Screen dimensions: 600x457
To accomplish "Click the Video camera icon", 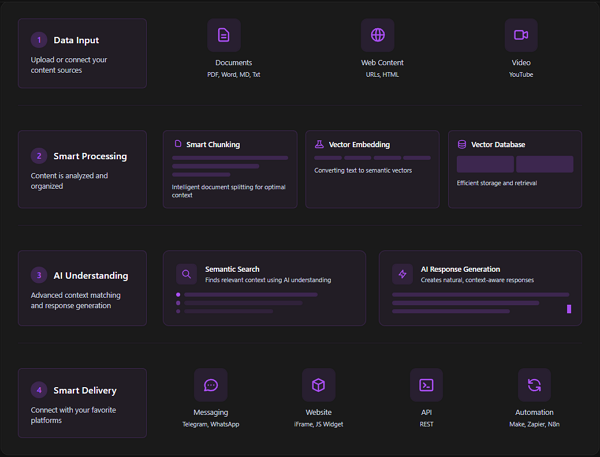I will [x=521, y=35].
